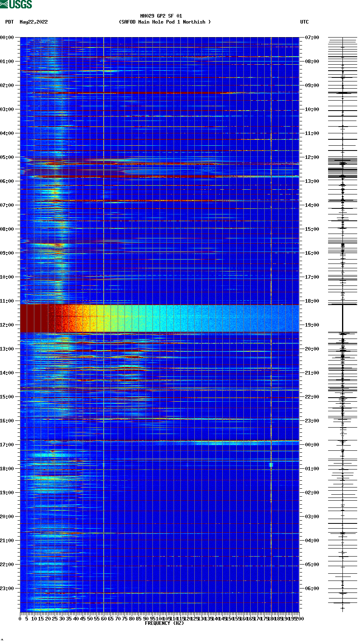The image size is (360, 644).
Task: Click the 'SAFOD Main Hole Pod 1 Northish' subtitle
Action: pos(165,22)
